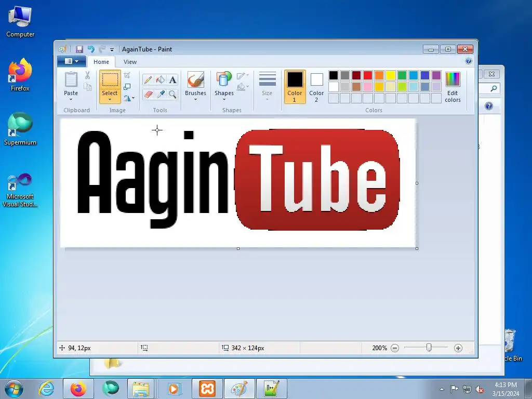The width and height of the screenshot is (532, 399).
Task: Click the volume muted tray icon
Action: coord(480,389)
